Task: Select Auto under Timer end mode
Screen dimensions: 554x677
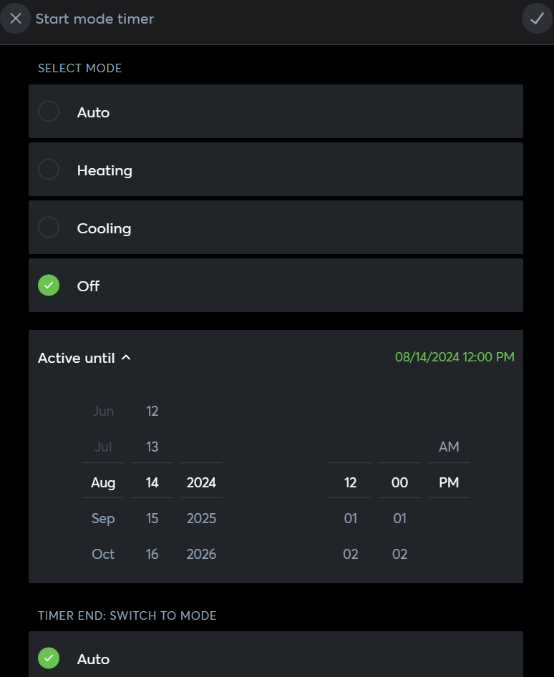Action: (x=275, y=655)
